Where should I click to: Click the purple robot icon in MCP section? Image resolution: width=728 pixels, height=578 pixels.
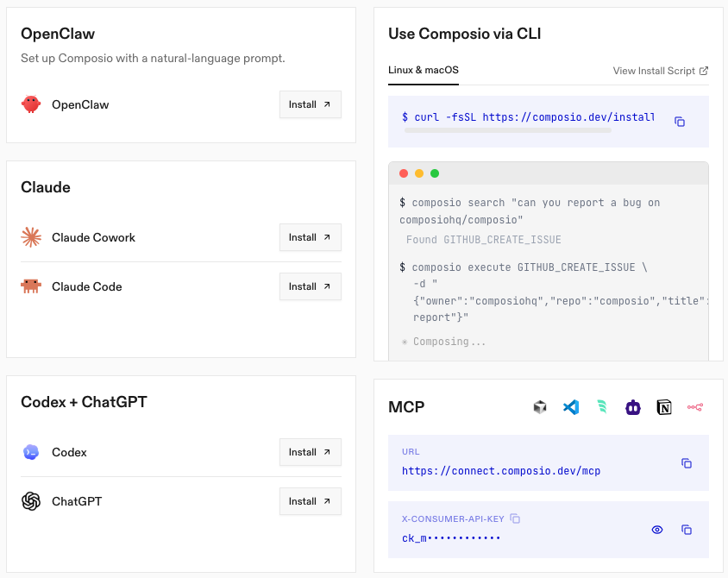point(633,407)
